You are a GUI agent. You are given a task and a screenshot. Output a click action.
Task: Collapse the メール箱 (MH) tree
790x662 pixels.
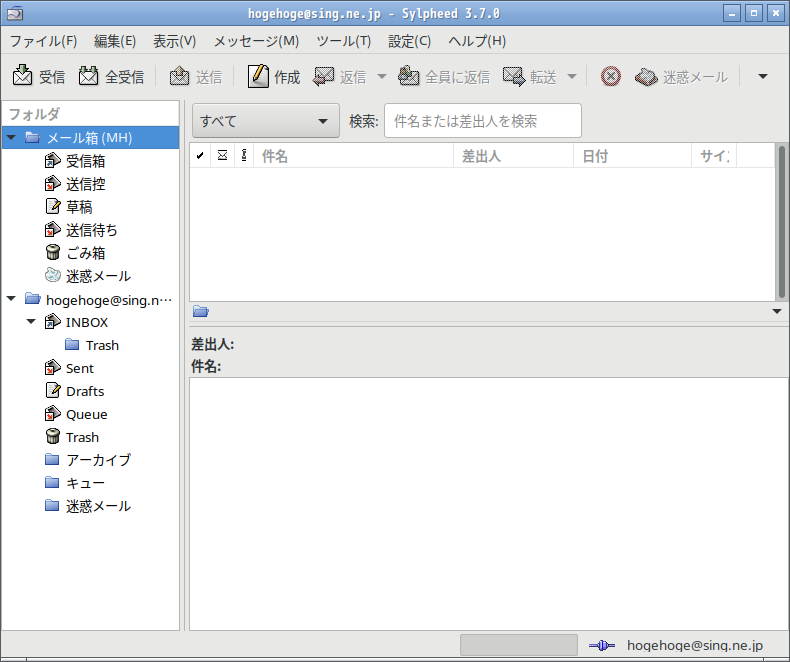pyautogui.click(x=11, y=137)
